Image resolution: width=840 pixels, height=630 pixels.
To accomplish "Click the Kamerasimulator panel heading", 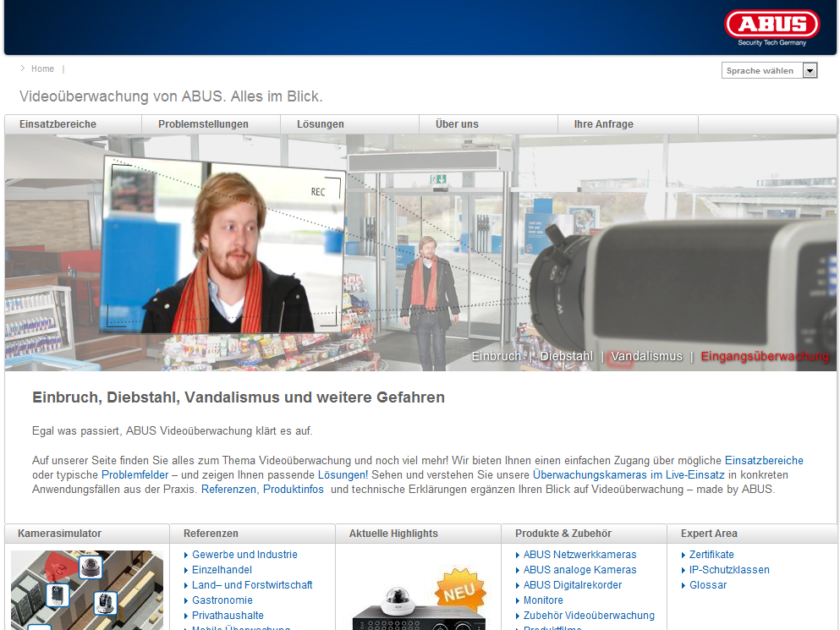I will coord(59,534).
